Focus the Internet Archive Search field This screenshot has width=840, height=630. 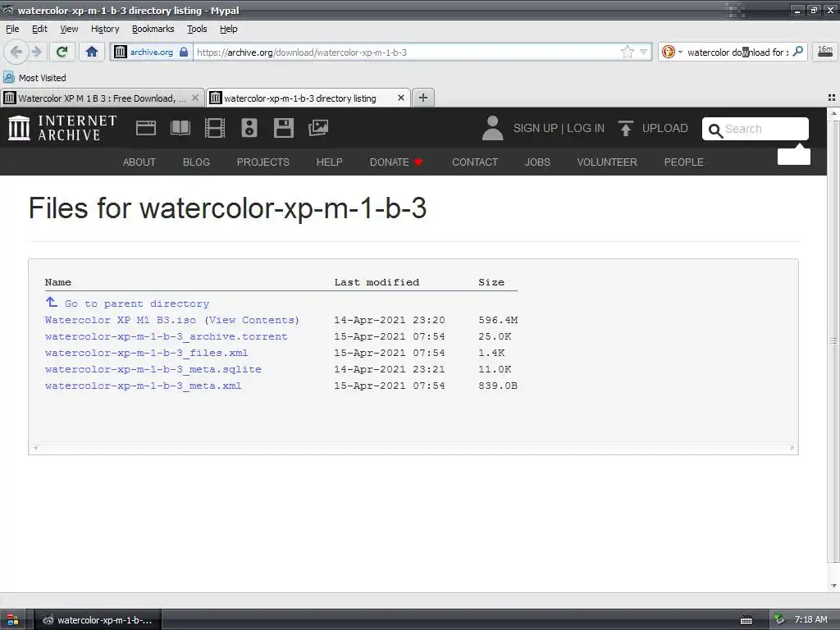click(x=756, y=129)
